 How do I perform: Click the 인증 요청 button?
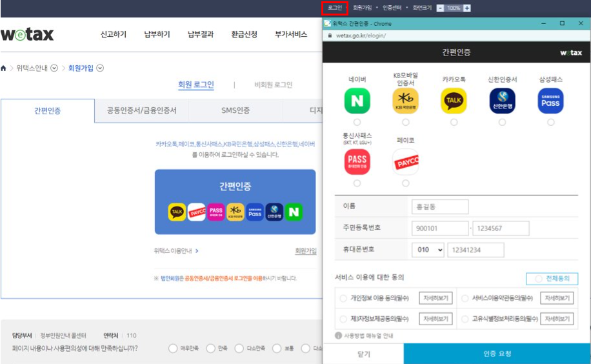pos(497,354)
